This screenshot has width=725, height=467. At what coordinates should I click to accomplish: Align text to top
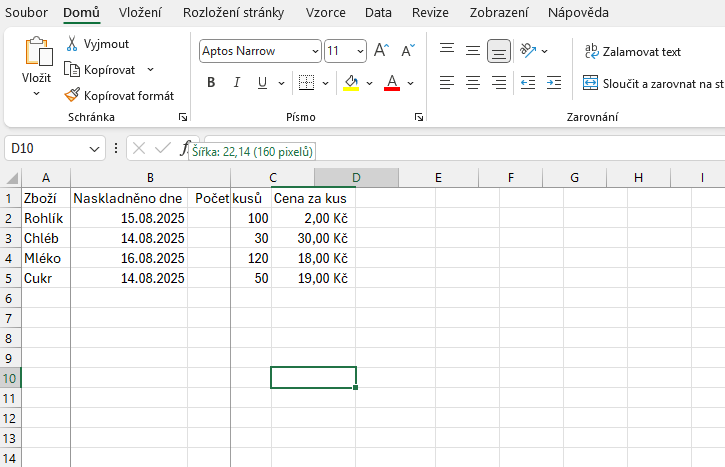(447, 50)
